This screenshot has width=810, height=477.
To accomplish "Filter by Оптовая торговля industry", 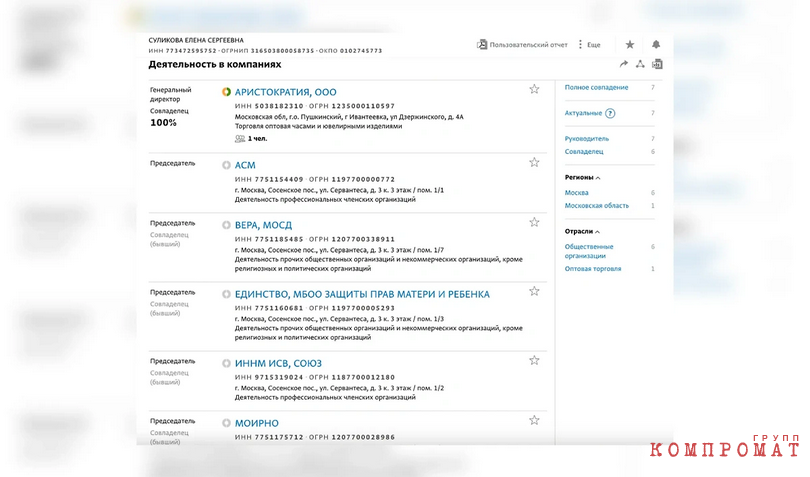I will click(x=593, y=269).
